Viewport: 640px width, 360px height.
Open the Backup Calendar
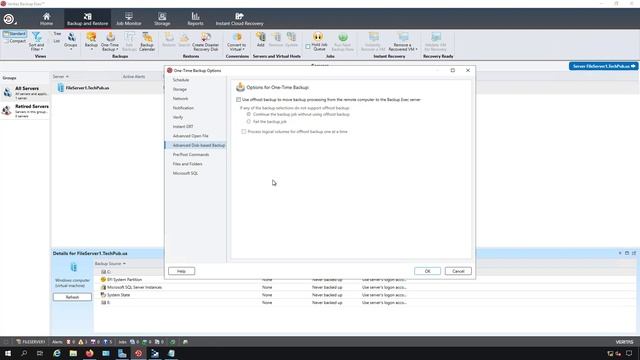click(x=147, y=42)
